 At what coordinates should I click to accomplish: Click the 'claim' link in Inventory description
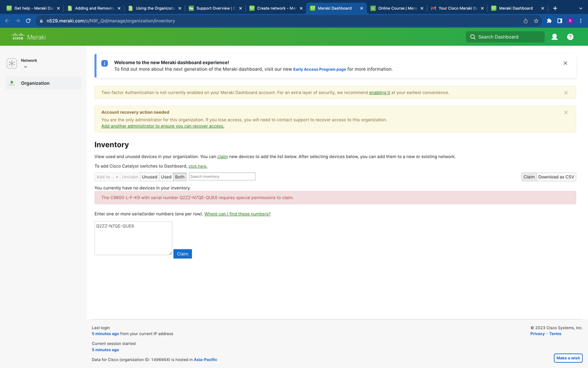pos(222,157)
